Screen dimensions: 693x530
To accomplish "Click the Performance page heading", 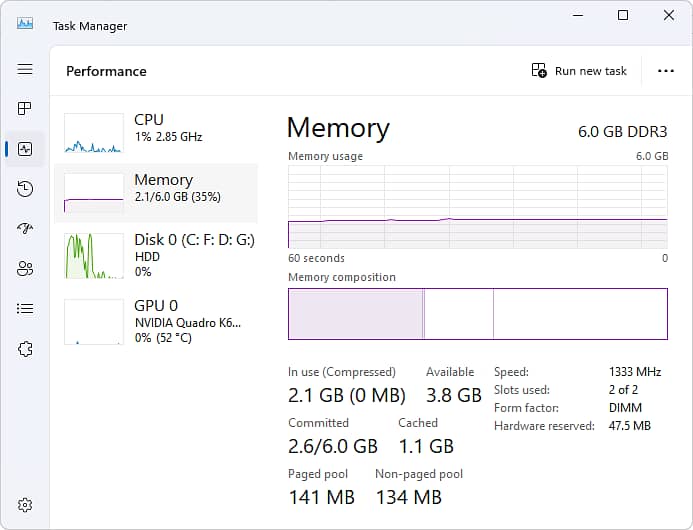I will pyautogui.click(x=106, y=71).
